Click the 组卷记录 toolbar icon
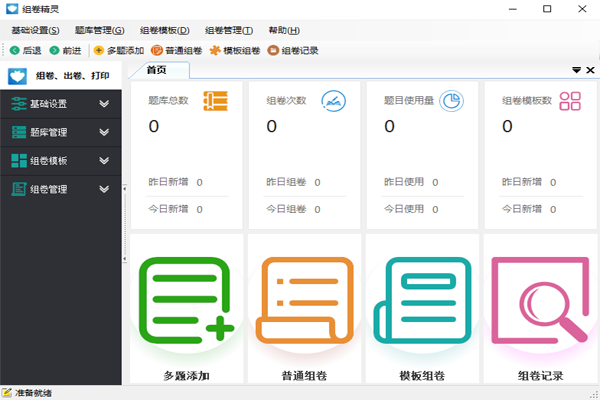The height and width of the screenshot is (400, 600). pyautogui.click(x=273, y=51)
